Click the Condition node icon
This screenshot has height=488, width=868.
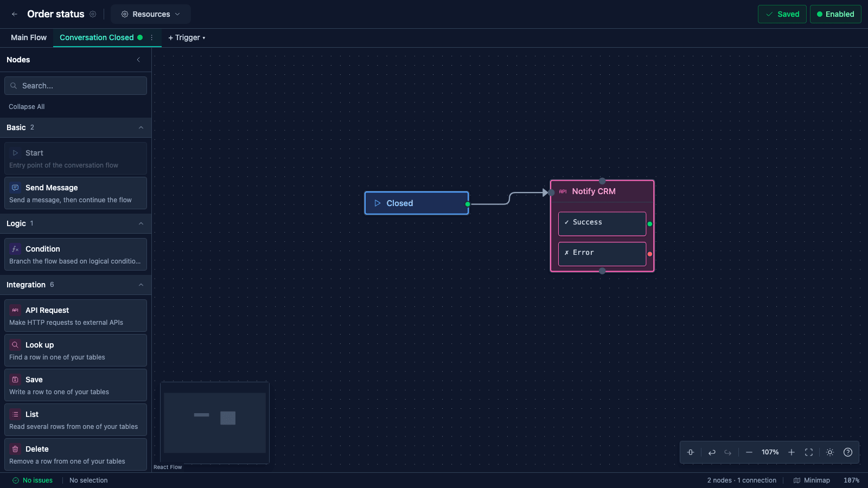[x=15, y=249]
